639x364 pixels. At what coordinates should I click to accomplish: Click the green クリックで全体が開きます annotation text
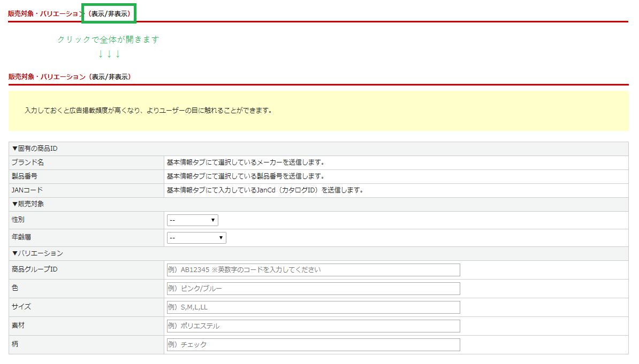[x=108, y=40]
